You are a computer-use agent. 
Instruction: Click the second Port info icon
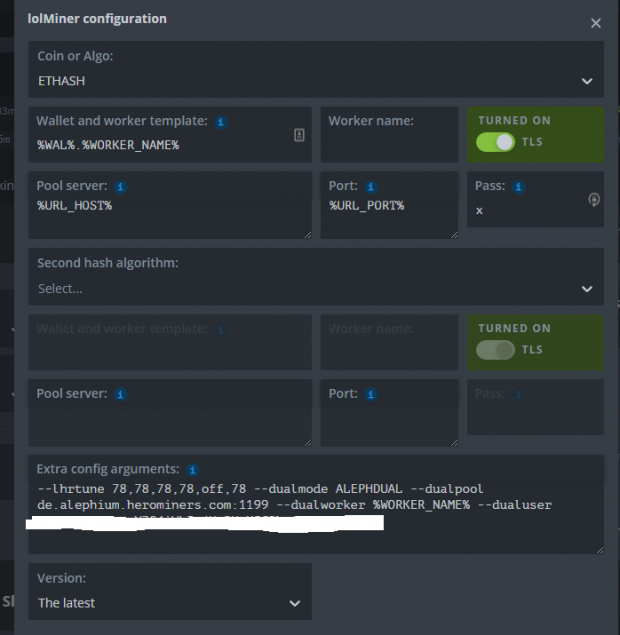(370, 394)
